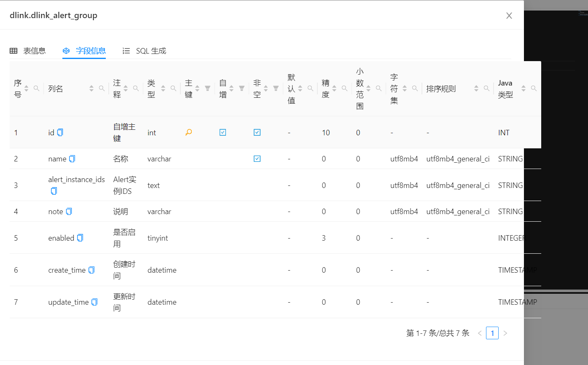
Task: Click 自增主键 comment cell
Action: pyautogui.click(x=124, y=132)
